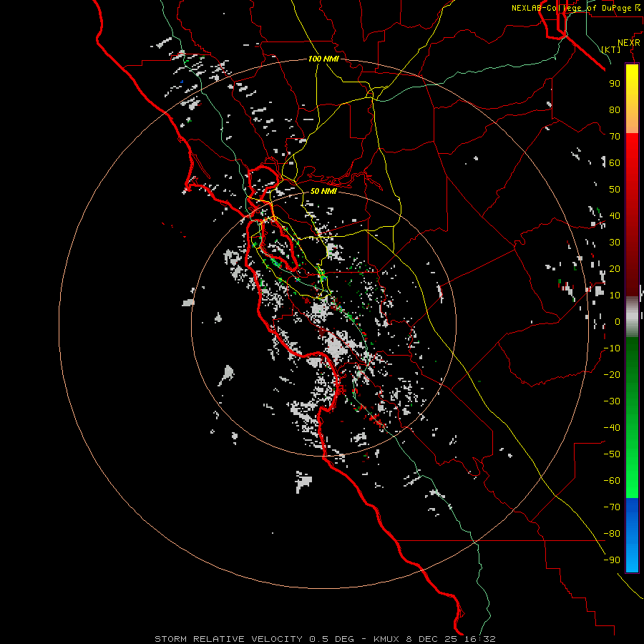This screenshot has height=644, width=644.
Task: Click the gray zero-velocity segment of the color bar
Action: [x=632, y=317]
